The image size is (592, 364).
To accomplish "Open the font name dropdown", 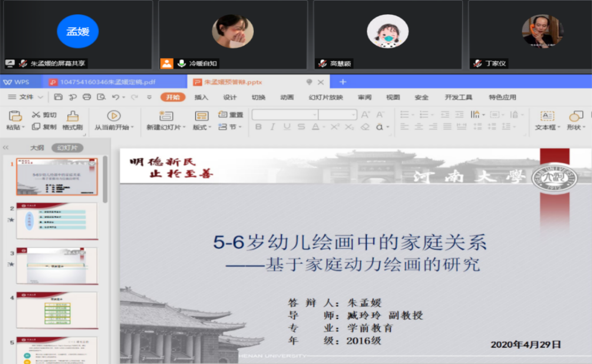I will pos(315,114).
